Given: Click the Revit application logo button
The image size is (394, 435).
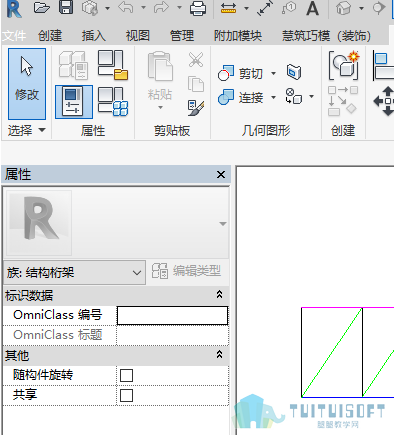Looking at the screenshot, I should pyautogui.click(x=14, y=9).
